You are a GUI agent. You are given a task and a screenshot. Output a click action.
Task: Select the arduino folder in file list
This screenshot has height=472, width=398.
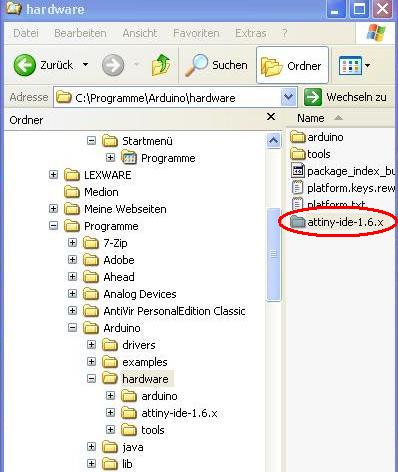point(317,137)
